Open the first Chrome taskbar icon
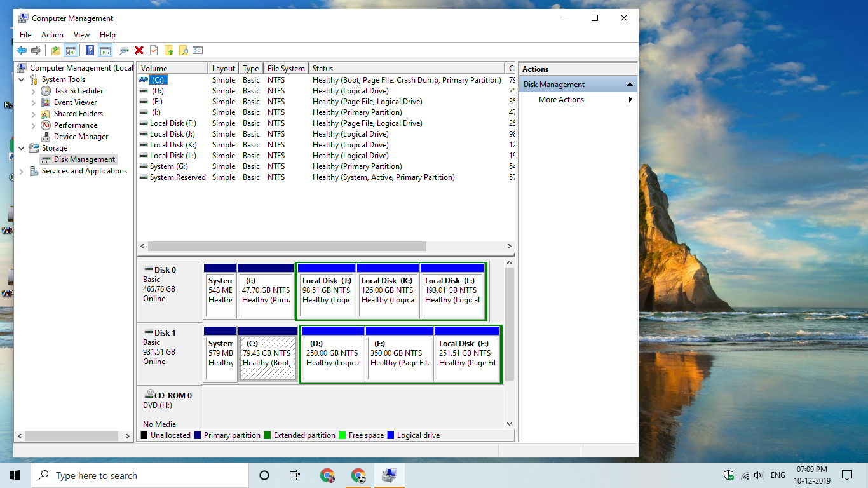Screen dimensions: 868x488 coord(327,475)
